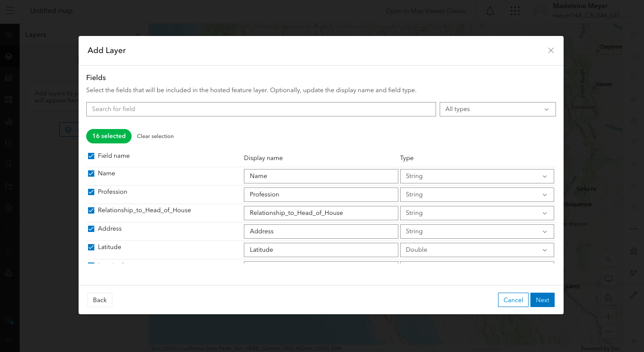The height and width of the screenshot is (352, 644).
Task: Uncheck the Latitude field checkbox
Action: 91,247
